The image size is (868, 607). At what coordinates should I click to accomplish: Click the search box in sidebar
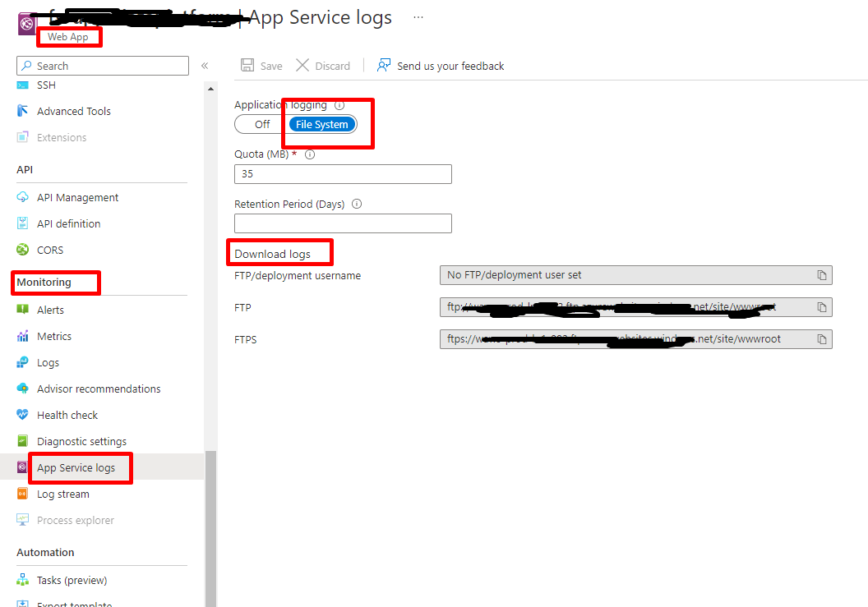point(103,65)
